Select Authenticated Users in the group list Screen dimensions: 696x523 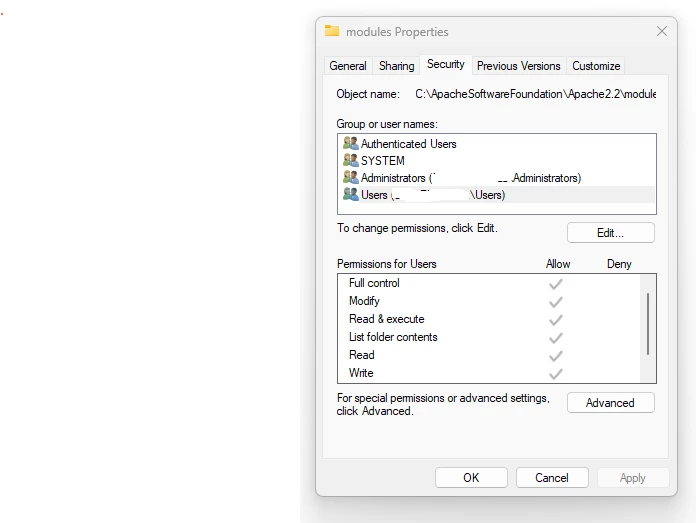pos(496,143)
